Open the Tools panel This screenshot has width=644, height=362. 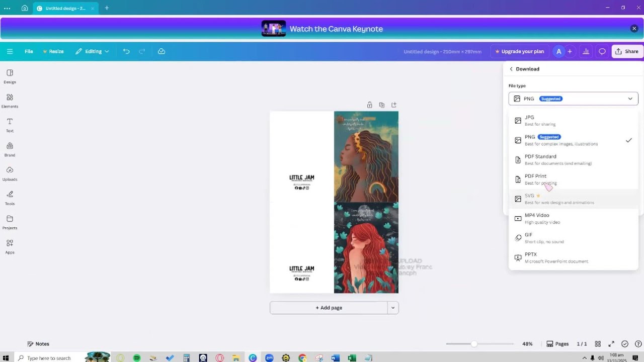point(10,198)
